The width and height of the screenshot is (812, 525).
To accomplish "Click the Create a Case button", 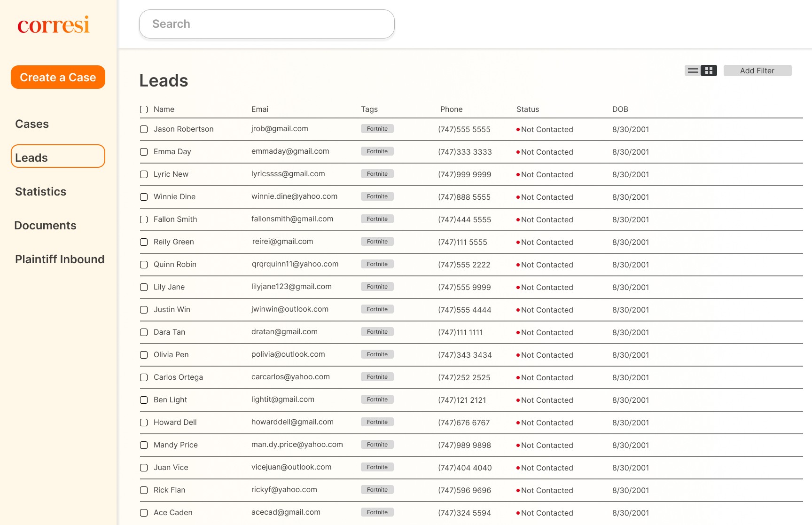I will point(58,77).
